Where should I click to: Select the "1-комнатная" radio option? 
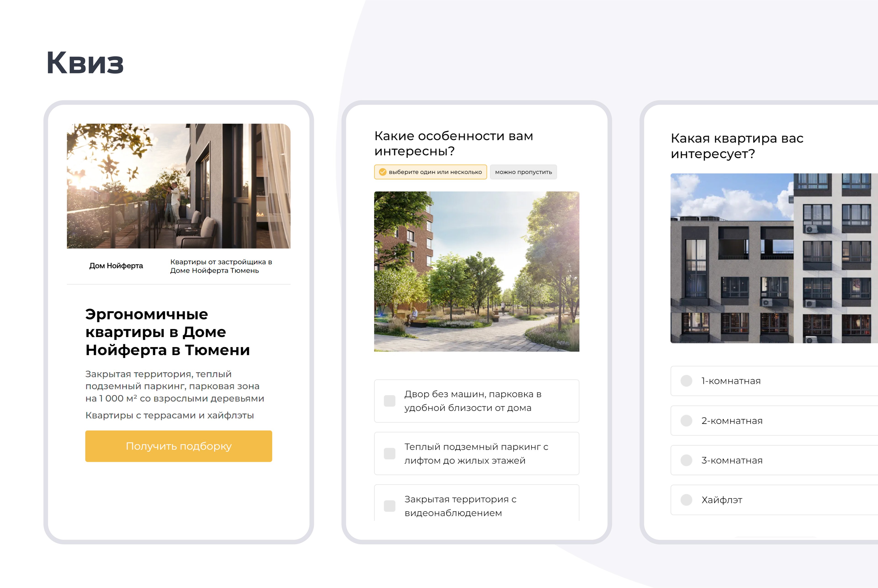point(686,381)
